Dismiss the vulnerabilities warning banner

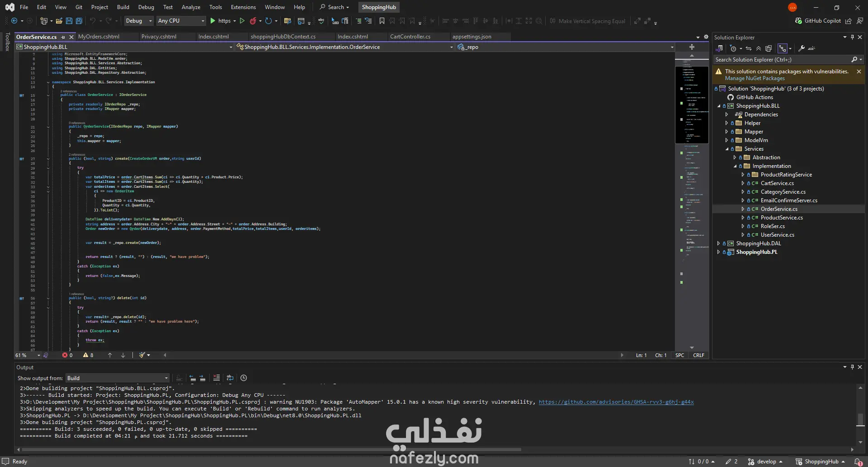pyautogui.click(x=859, y=71)
